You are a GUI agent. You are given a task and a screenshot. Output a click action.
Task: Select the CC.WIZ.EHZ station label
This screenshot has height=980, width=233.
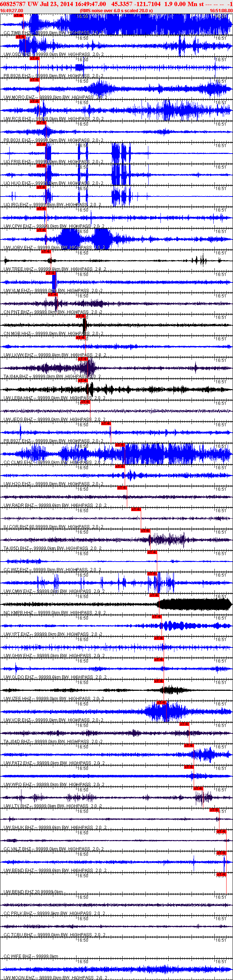[52, 570]
